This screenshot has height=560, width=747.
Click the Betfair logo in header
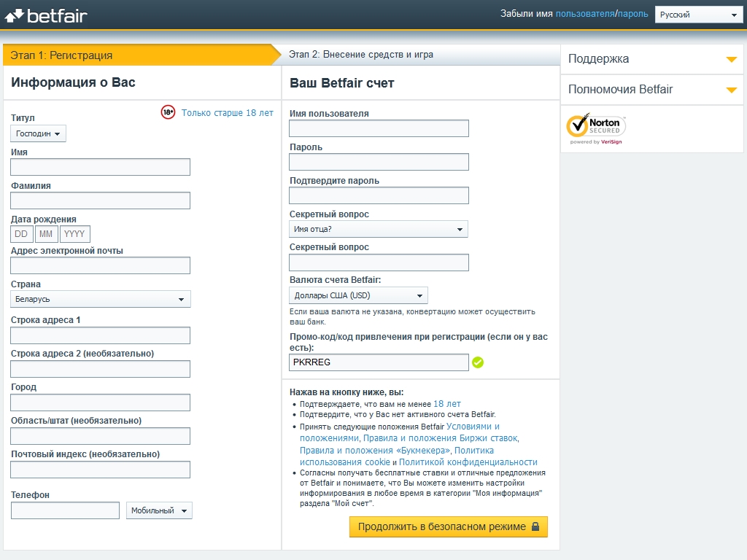(46, 15)
